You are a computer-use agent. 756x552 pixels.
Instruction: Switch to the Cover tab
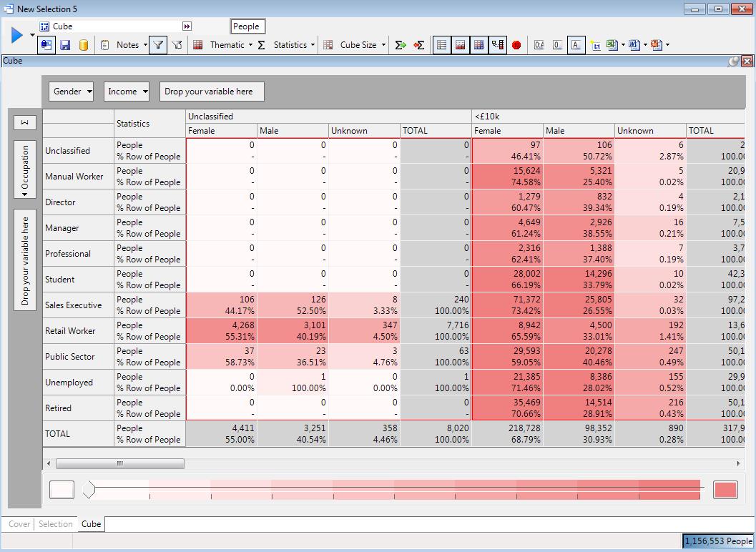tap(19, 524)
